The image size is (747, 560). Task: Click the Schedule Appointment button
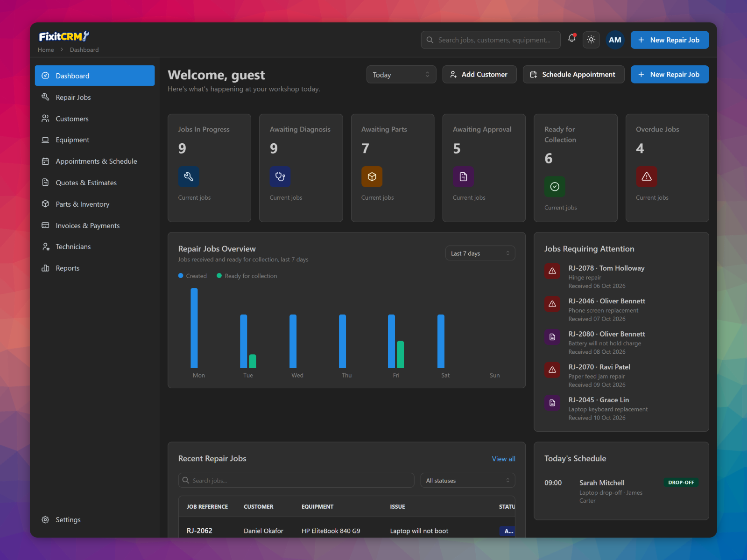[574, 75]
